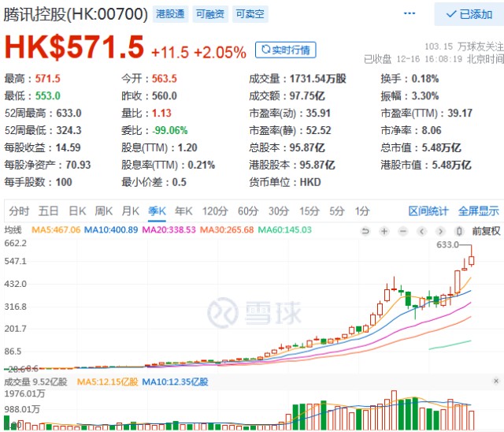Close the volume sub-chart with X

[x=496, y=381]
